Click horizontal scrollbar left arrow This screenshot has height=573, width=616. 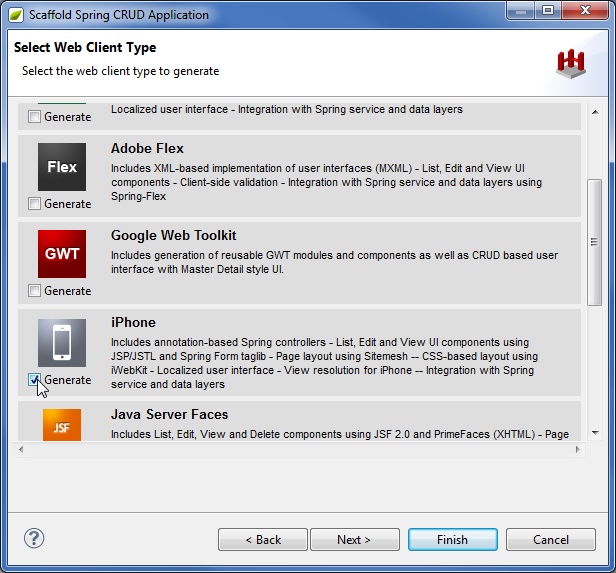tap(21, 449)
